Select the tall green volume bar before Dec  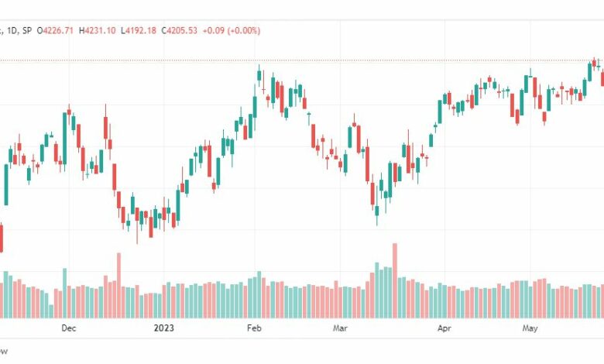[65, 293]
